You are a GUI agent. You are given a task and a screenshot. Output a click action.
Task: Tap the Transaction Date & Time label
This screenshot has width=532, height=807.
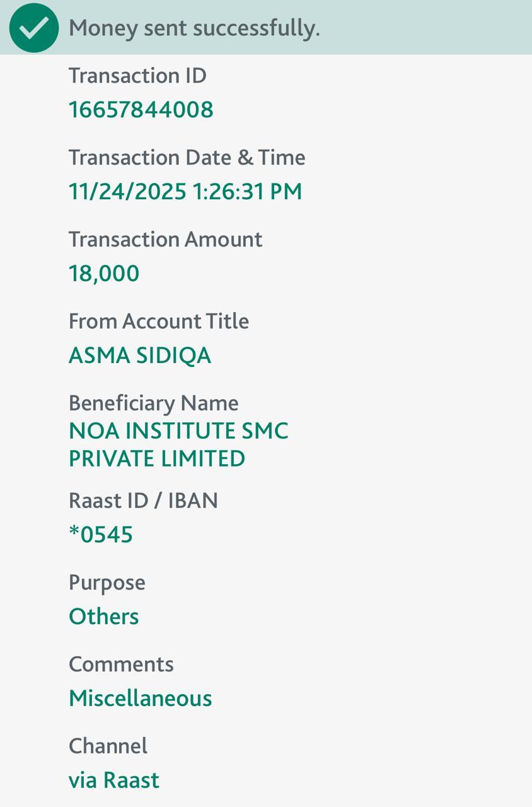[x=187, y=158]
